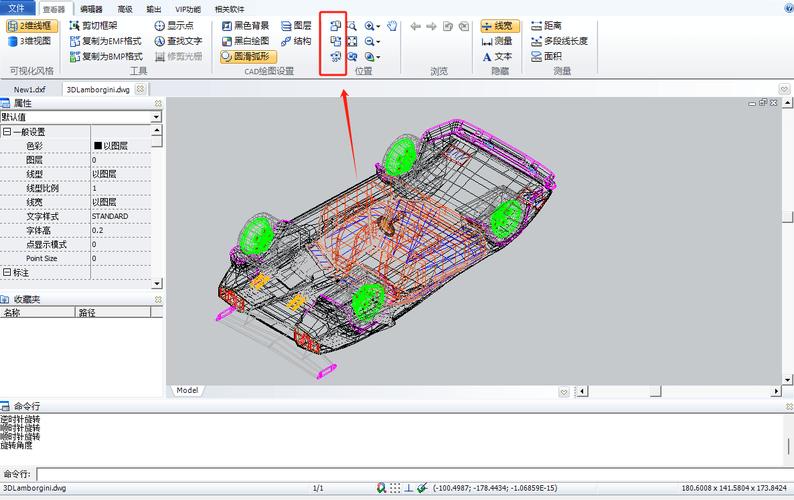Click the rotate clockwise icon
This screenshot has height=500, width=794.
(x=335, y=41)
